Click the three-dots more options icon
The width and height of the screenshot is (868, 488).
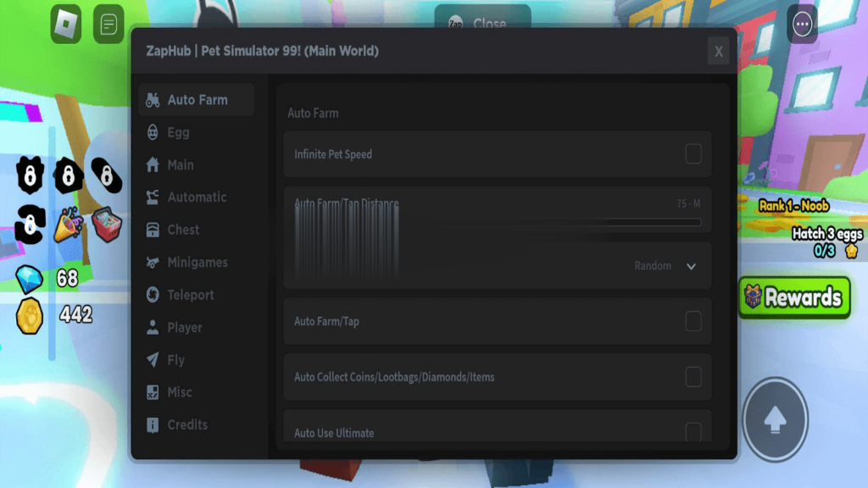point(802,25)
